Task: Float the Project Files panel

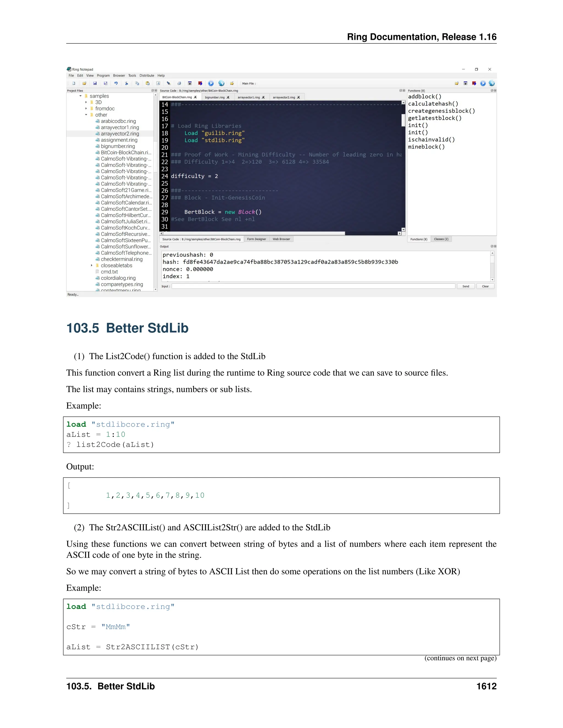Action: tap(153, 91)
